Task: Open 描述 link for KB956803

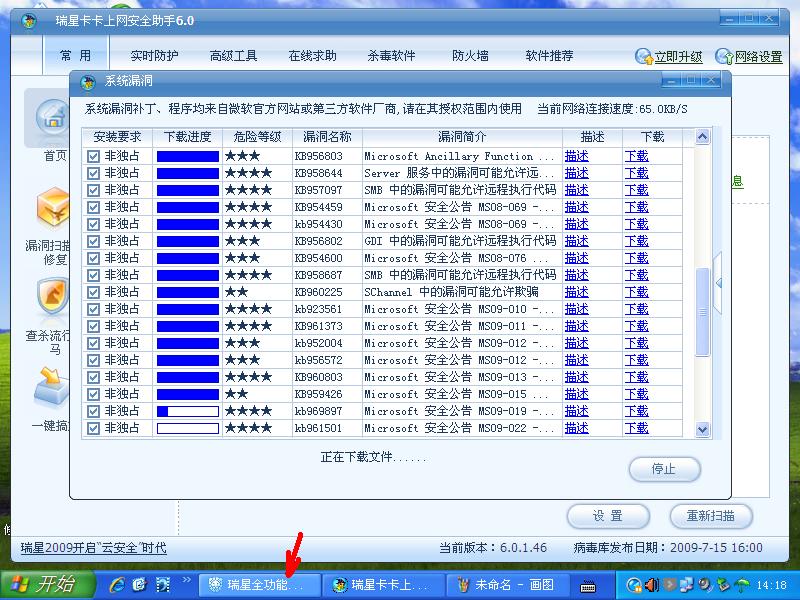Action: coord(577,156)
